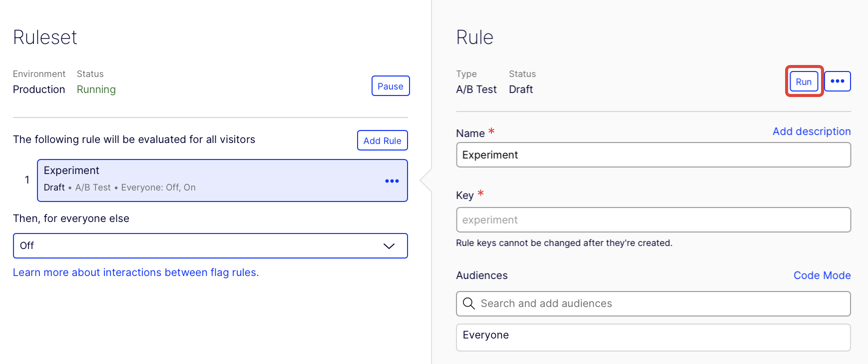Screen dimensions: 868x364
Task: Click the A/B Test type value
Action: [476, 89]
